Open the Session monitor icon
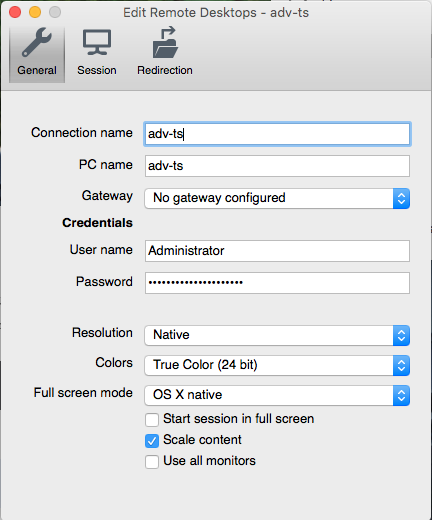Image resolution: width=432 pixels, height=520 pixels. (x=97, y=43)
